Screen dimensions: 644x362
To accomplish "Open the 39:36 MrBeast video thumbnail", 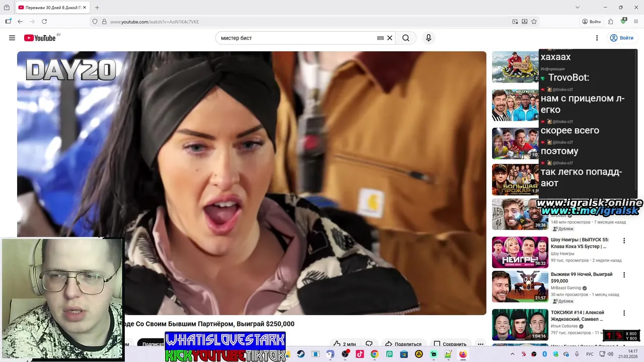I will click(520, 214).
